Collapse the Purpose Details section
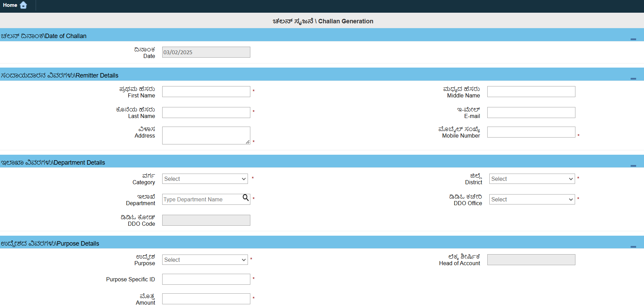The width and height of the screenshot is (644, 306). point(633,247)
